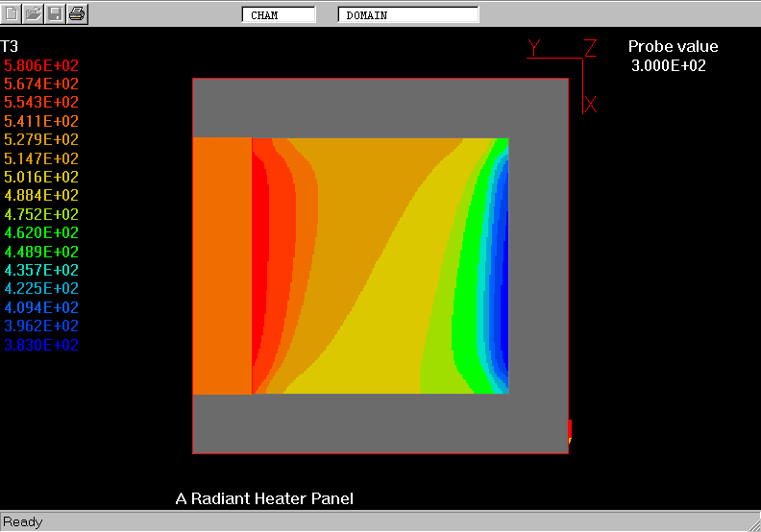Click the DOMAIN field in toolbar

(408, 15)
